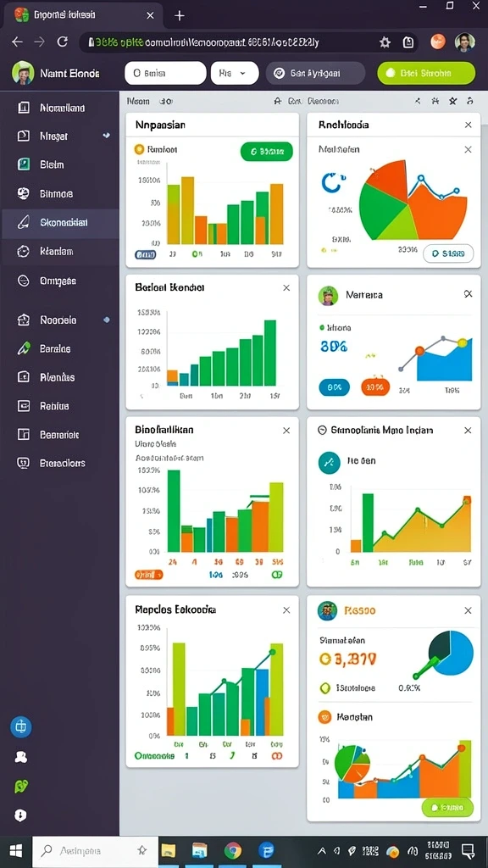The image size is (488, 868).
Task: Toggle the blue dot beside Nooneie
Action: (x=107, y=320)
